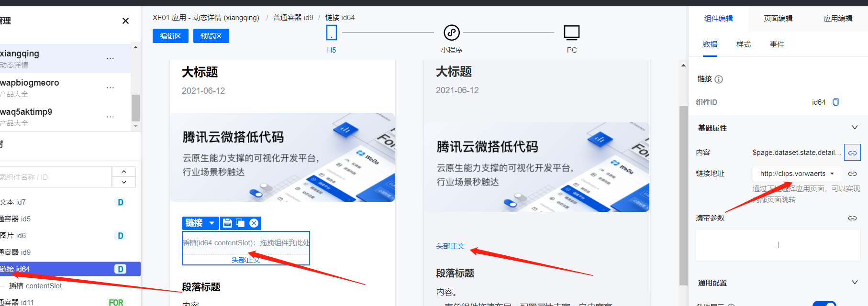Click breadcrumb 链接 id64

point(340,18)
